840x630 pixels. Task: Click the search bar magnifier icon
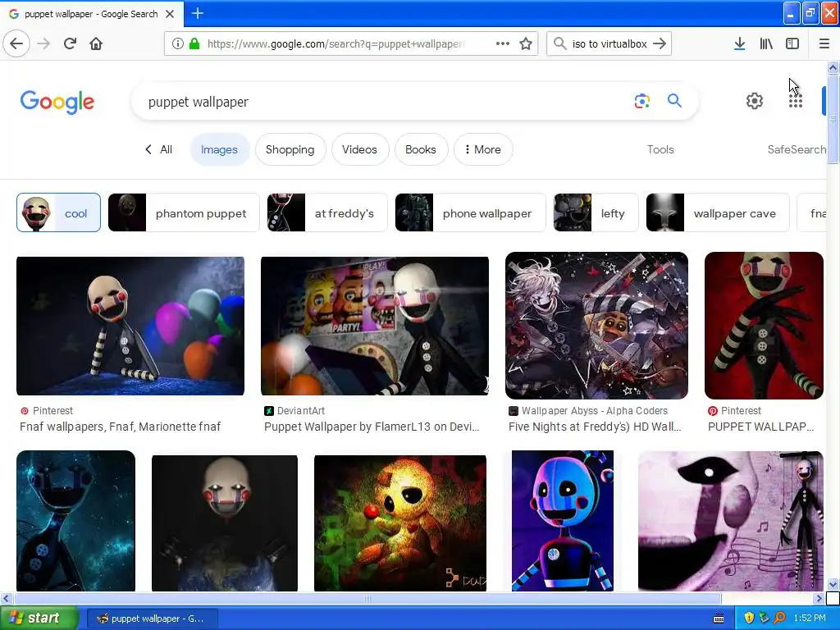559,43
